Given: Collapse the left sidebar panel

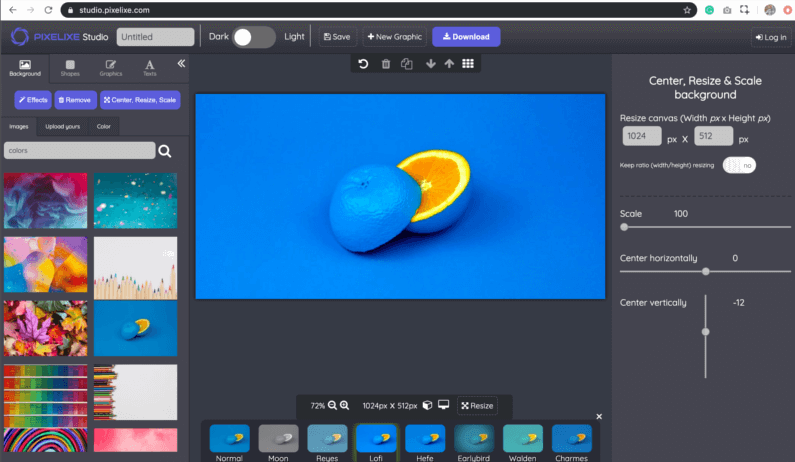Looking at the screenshot, I should (x=181, y=64).
